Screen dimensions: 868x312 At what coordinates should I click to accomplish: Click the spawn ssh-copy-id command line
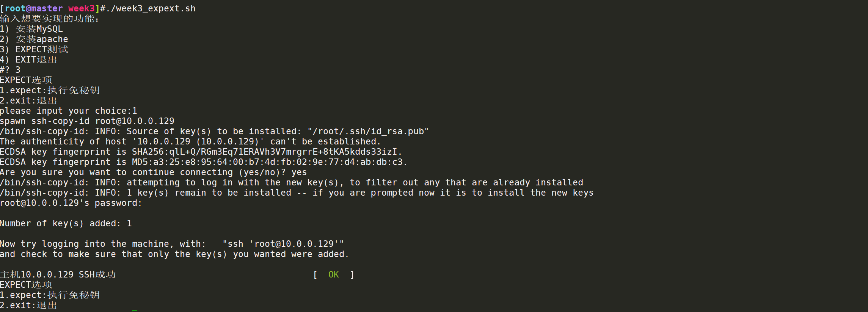point(87,121)
